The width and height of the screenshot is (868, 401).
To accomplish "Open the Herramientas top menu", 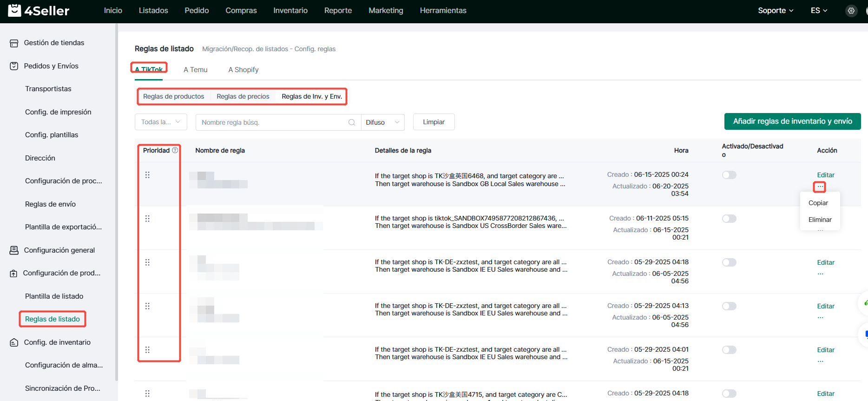I will click(x=443, y=10).
